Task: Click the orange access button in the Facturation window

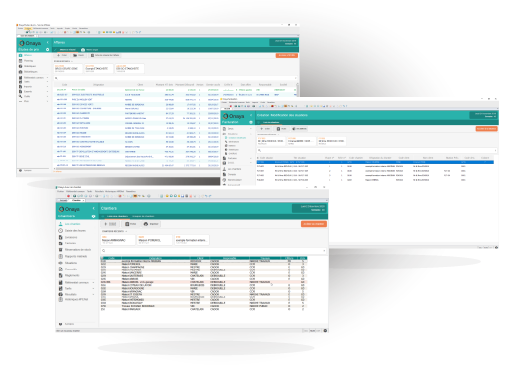Action: click(487, 129)
